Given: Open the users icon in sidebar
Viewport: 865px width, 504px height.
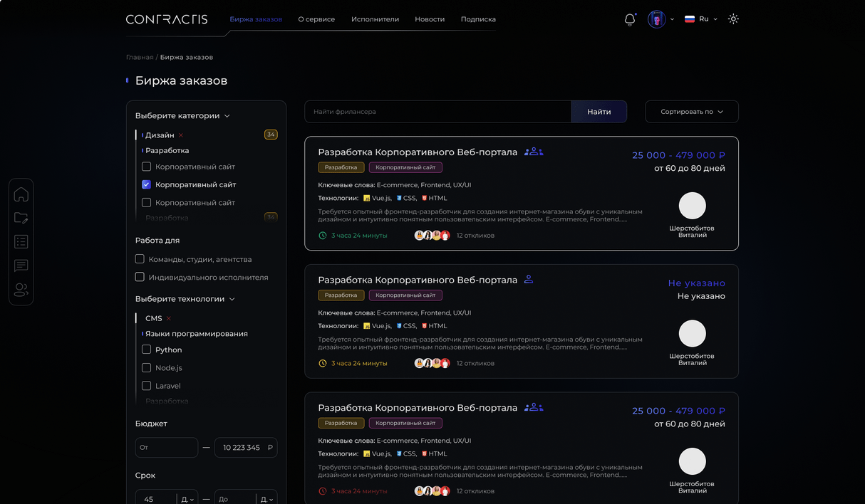Looking at the screenshot, I should click(x=21, y=290).
